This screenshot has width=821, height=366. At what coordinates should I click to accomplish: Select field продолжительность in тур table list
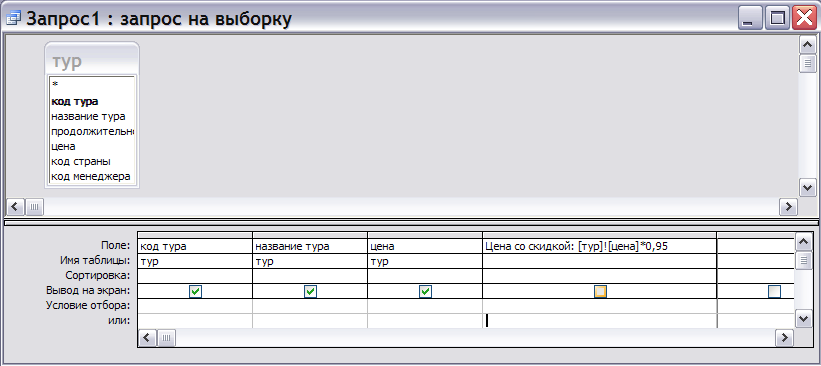pos(92,131)
